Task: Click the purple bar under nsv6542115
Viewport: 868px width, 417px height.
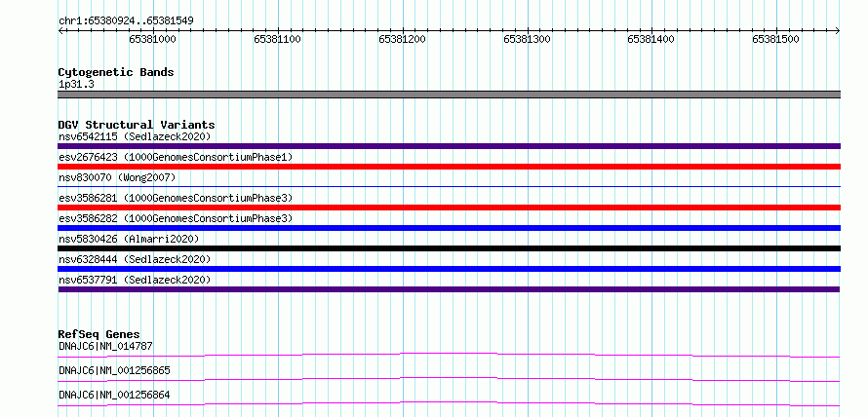Action: (x=449, y=146)
